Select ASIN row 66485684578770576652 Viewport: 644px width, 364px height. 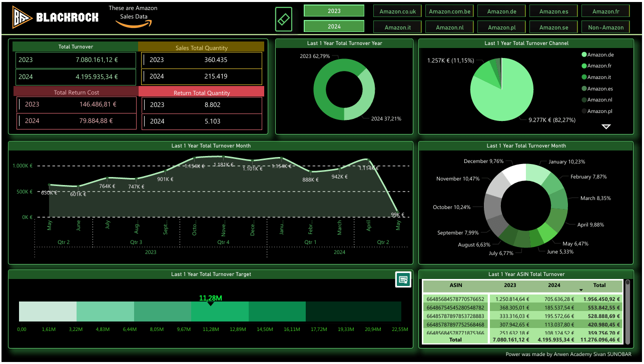[522, 299]
